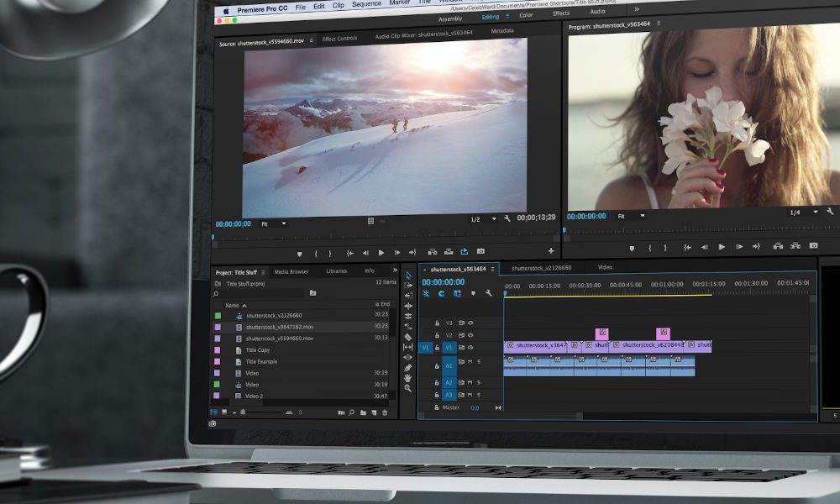
Task: Click trash Clear icon in Project panel
Action: 385,412
